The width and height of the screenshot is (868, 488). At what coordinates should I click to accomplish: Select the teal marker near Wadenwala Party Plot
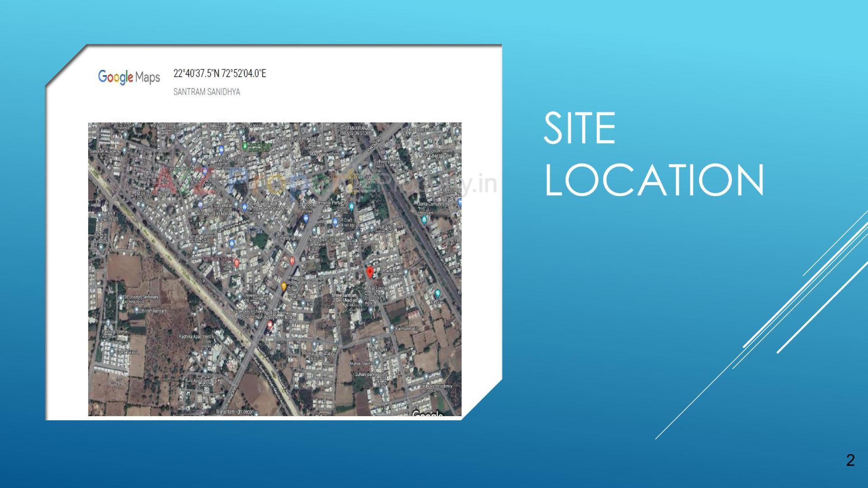pyautogui.click(x=351, y=206)
